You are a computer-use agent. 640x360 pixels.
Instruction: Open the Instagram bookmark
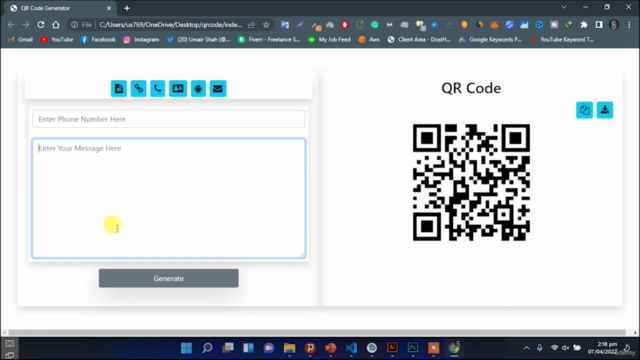point(141,40)
